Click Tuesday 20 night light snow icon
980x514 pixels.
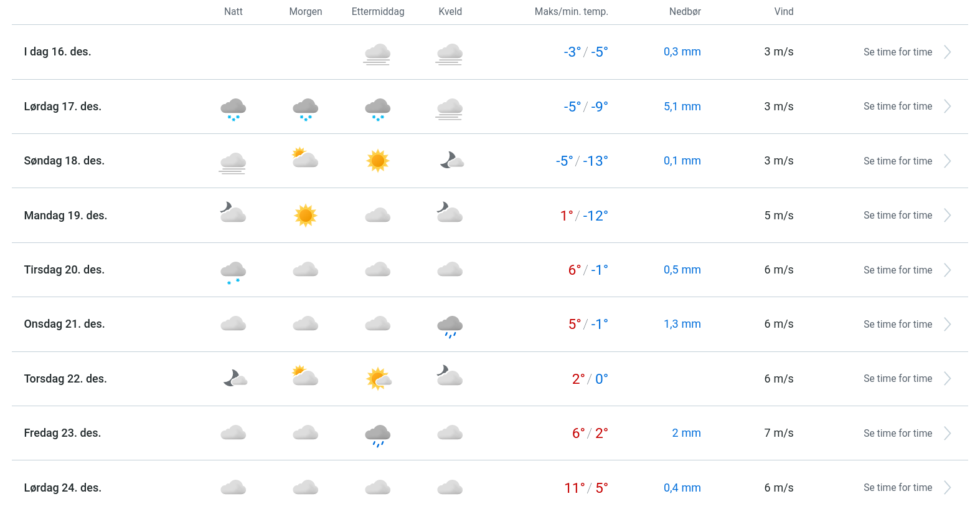coord(233,272)
